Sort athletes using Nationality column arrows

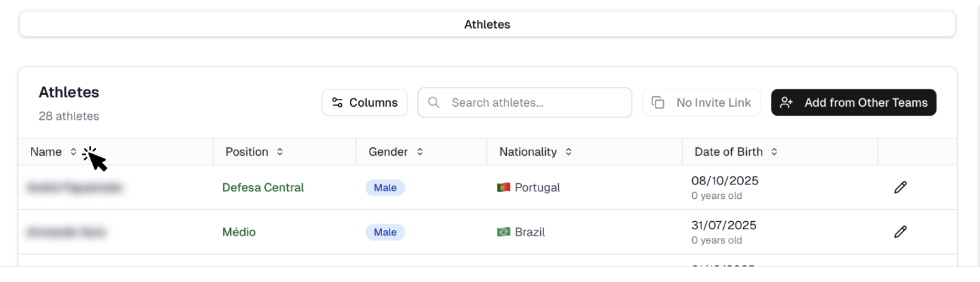(x=568, y=152)
